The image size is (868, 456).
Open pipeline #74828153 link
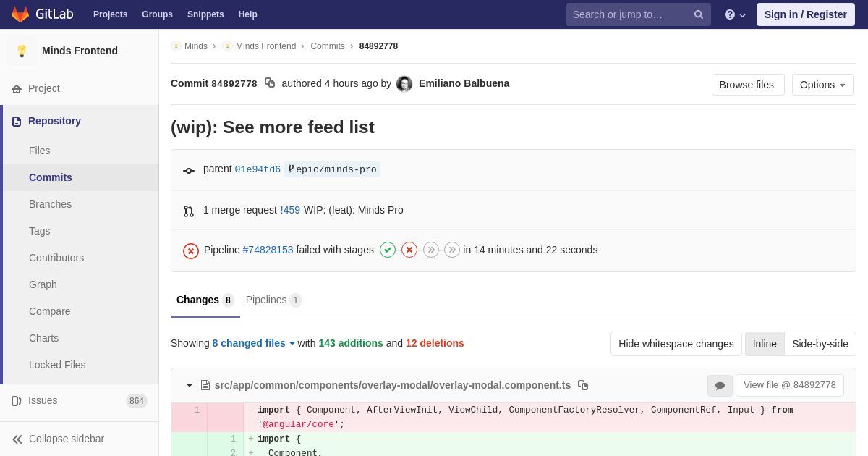pyautogui.click(x=268, y=250)
